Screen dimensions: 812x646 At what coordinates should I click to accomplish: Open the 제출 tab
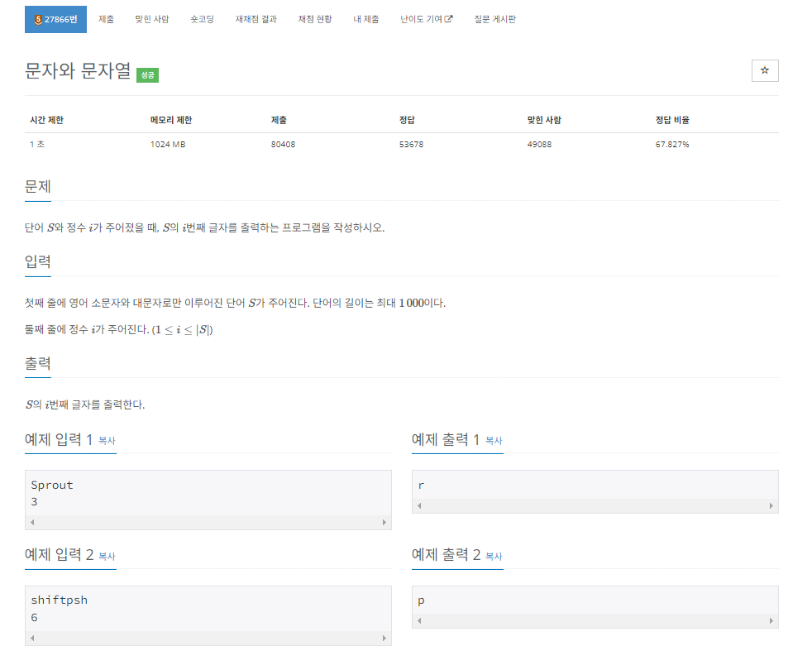tap(106, 19)
